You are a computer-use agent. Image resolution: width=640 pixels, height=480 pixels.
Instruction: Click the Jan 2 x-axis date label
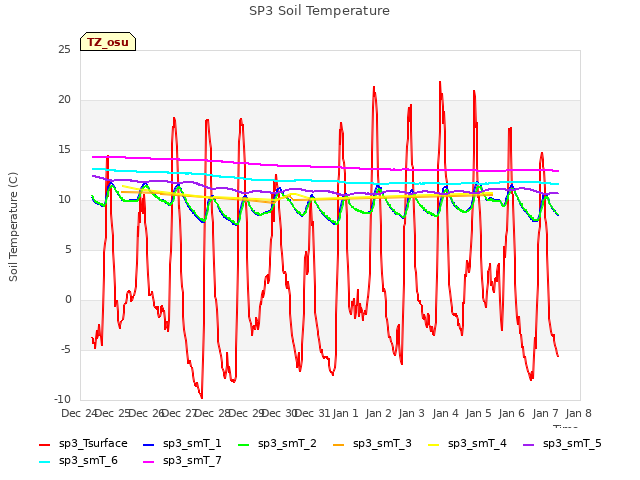pos(379,413)
